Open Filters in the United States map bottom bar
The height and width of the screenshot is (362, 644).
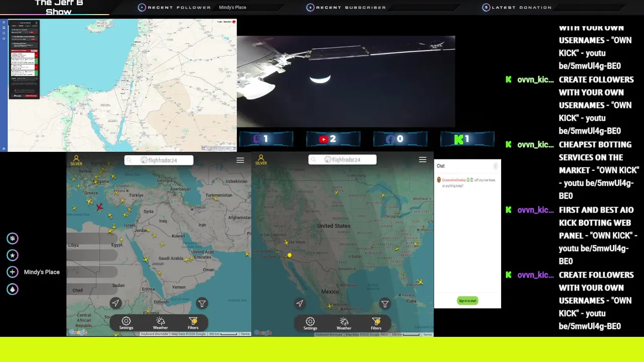click(376, 323)
